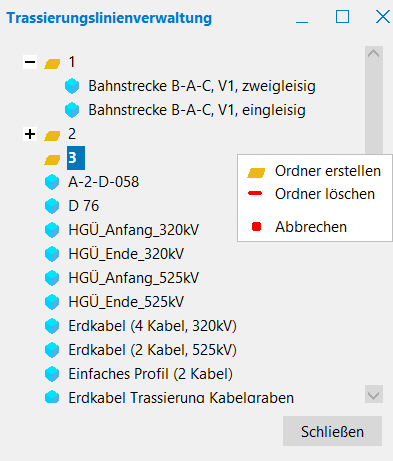The image size is (393, 461).
Task: Choose Ordner erstellen from context menu
Action: (x=314, y=171)
